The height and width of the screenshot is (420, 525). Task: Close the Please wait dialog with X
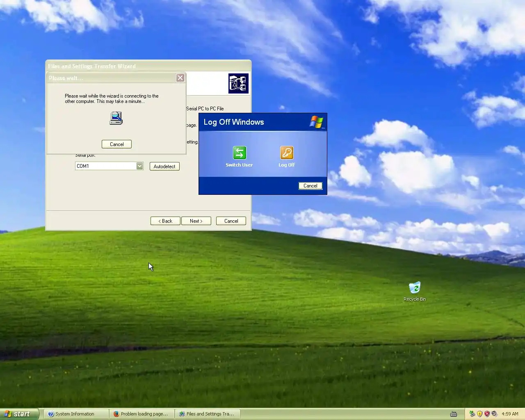[180, 78]
